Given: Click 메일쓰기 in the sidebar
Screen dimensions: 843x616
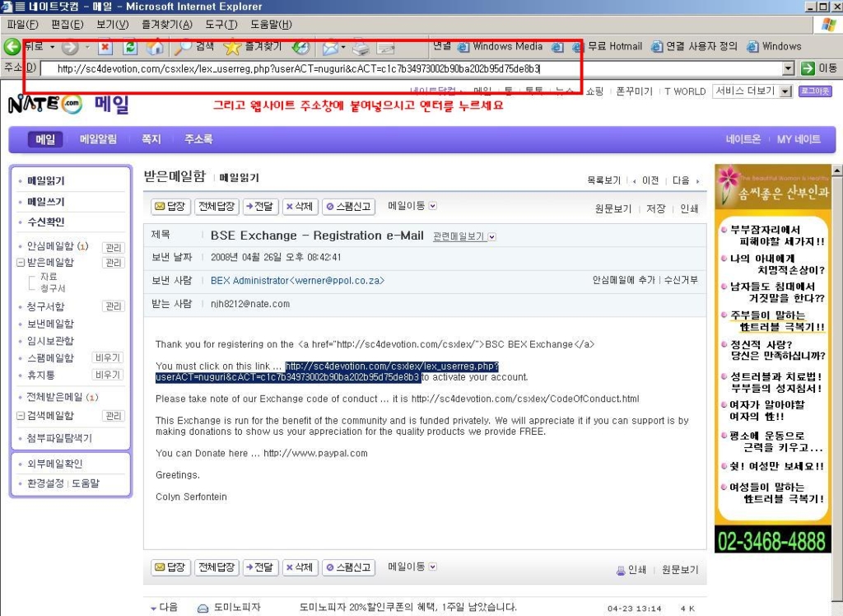Looking at the screenshot, I should click(46, 202).
